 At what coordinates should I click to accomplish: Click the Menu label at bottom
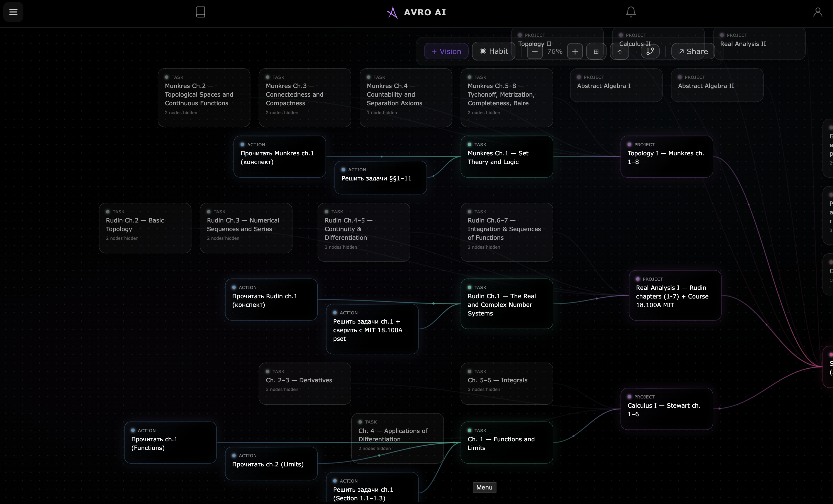click(484, 488)
